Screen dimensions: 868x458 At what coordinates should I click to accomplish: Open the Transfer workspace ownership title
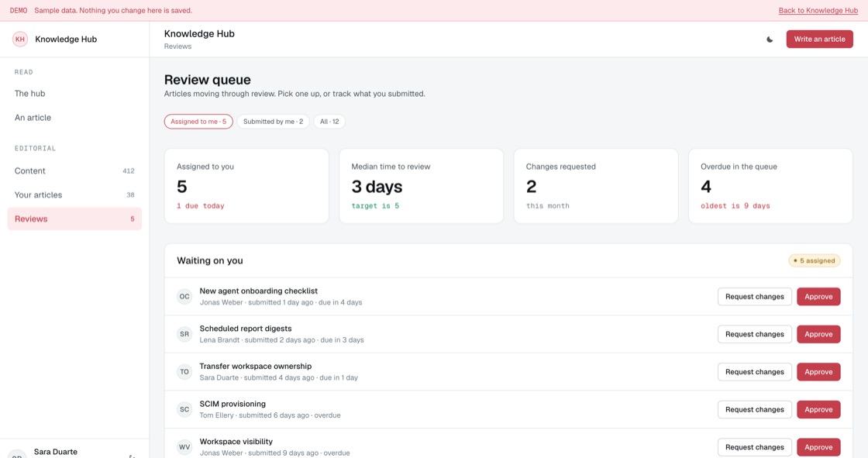[x=255, y=366]
